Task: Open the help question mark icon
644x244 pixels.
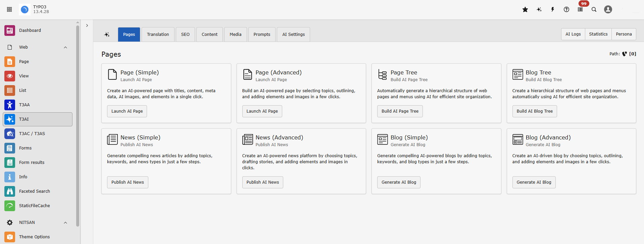Action: (566, 9)
